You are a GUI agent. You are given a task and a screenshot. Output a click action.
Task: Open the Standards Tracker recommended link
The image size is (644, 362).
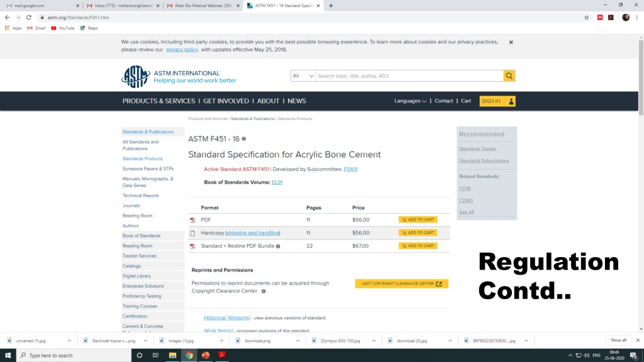point(478,148)
